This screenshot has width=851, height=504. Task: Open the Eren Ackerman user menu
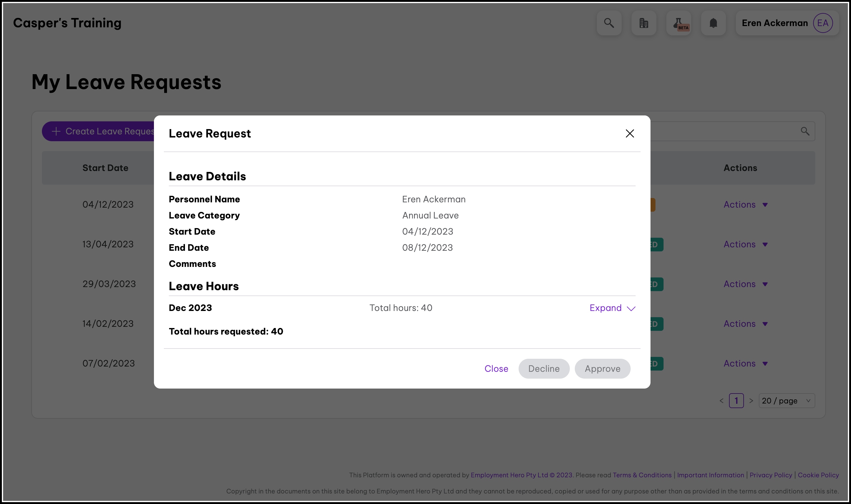[x=775, y=23]
